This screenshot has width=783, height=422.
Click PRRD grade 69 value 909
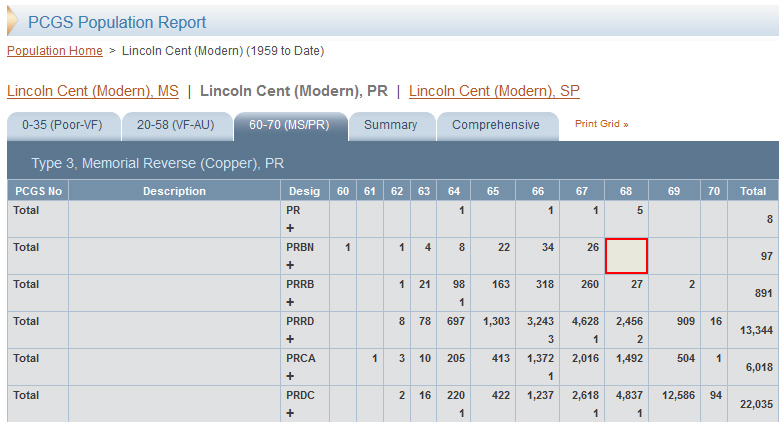click(x=686, y=321)
